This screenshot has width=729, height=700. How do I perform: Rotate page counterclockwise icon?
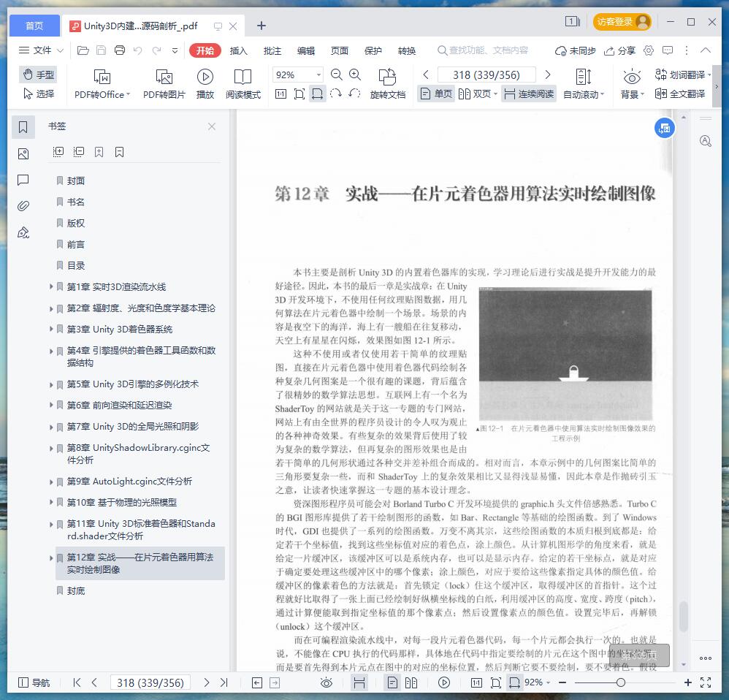pos(354,94)
